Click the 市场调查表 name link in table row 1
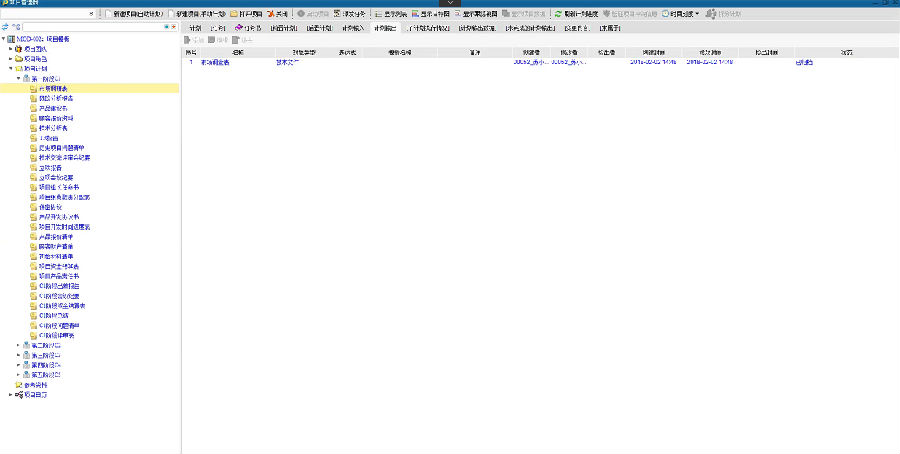The image size is (900, 454). click(x=215, y=63)
